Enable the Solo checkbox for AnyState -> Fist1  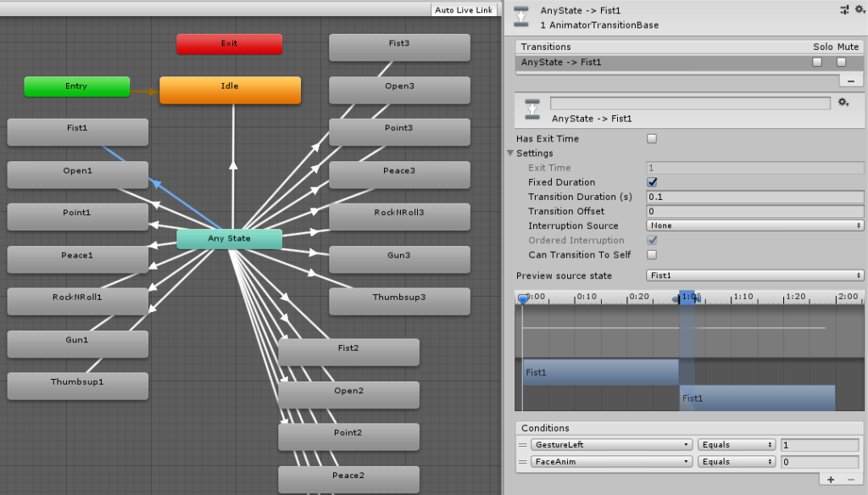pos(817,62)
